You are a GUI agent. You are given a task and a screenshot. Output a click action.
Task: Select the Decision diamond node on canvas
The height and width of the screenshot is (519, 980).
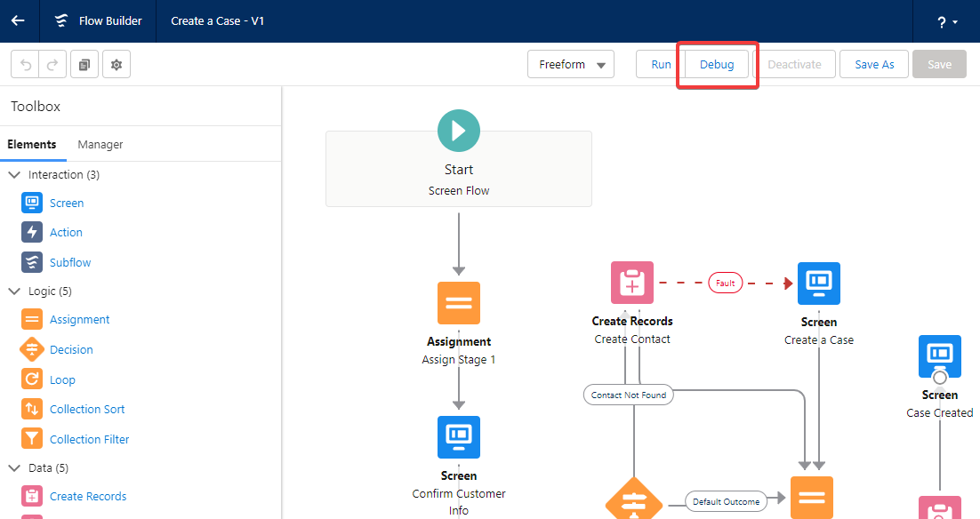pyautogui.click(x=634, y=499)
